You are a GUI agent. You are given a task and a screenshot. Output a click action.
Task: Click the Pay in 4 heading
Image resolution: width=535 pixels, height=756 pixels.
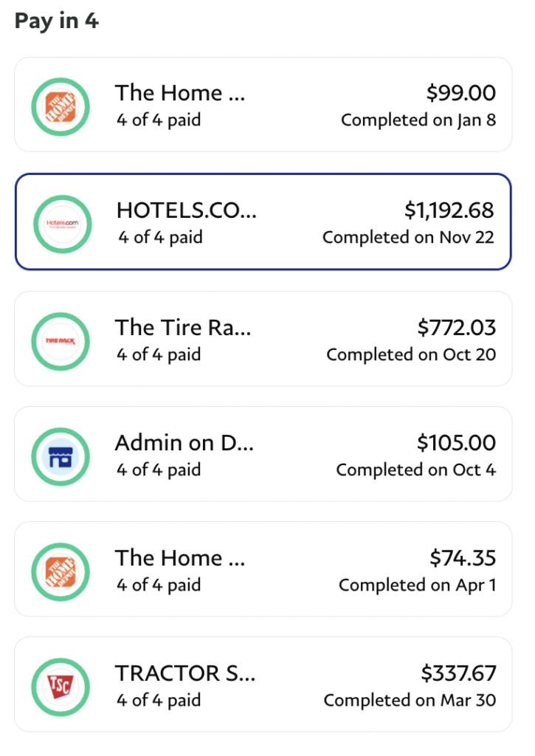pyautogui.click(x=57, y=21)
